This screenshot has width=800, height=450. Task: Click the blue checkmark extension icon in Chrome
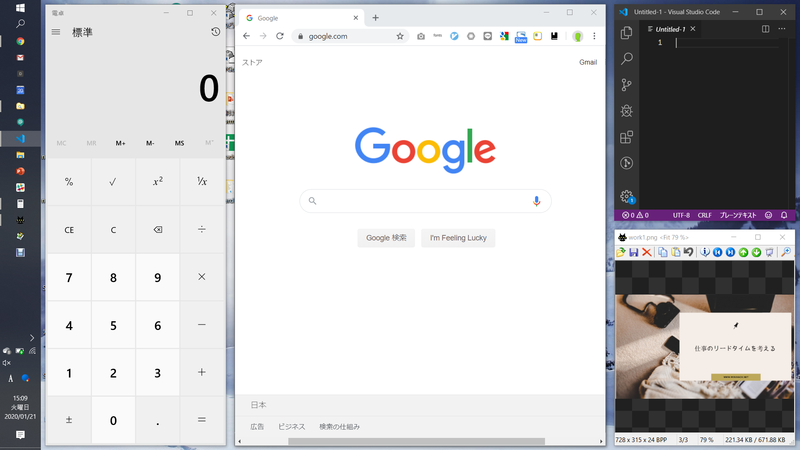(x=454, y=36)
